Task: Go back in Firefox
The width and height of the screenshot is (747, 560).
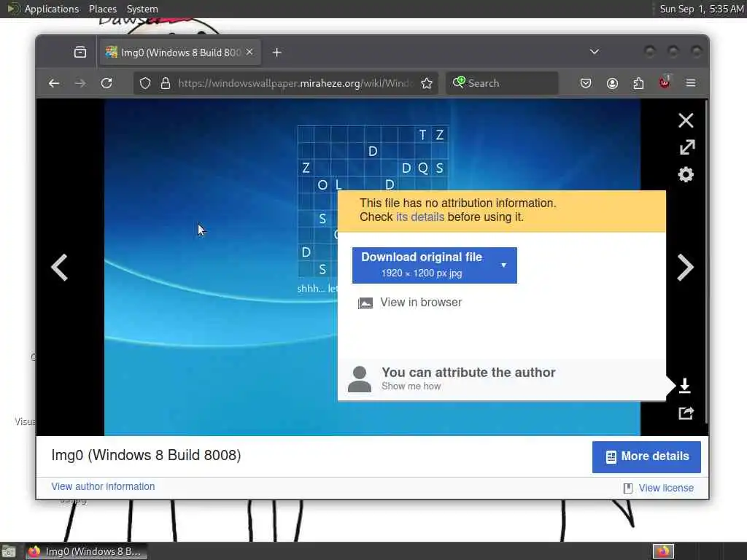Action: point(54,83)
